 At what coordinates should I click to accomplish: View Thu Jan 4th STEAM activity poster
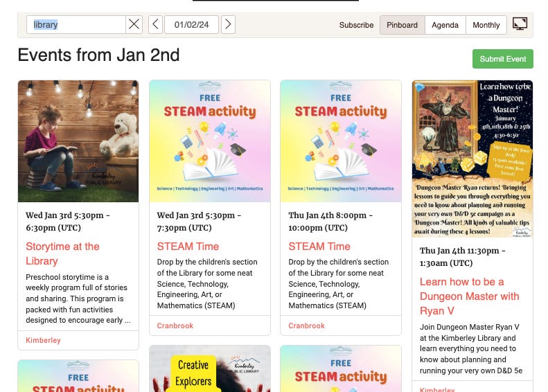click(x=341, y=141)
